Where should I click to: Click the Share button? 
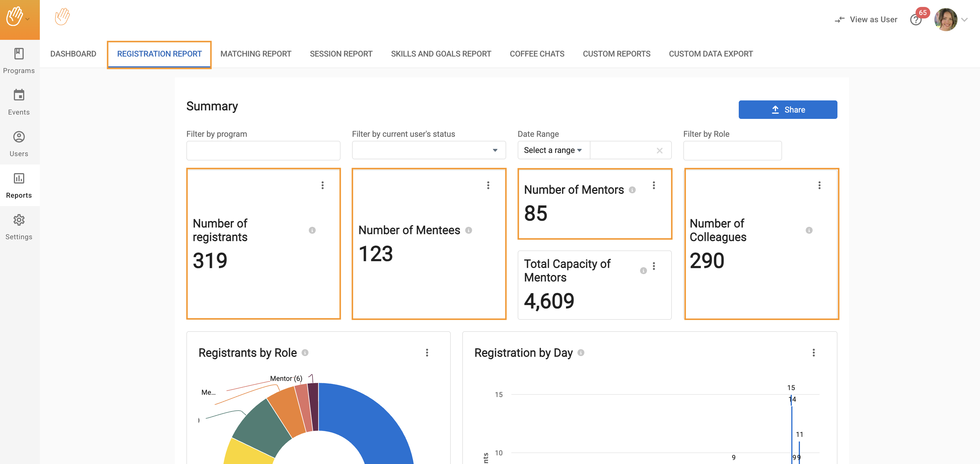click(788, 110)
